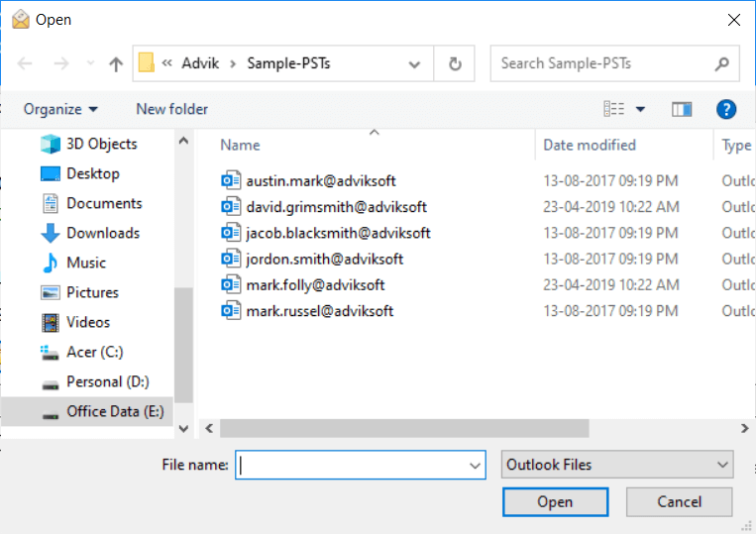Click the File name input box
The image size is (756, 534).
[360, 465]
